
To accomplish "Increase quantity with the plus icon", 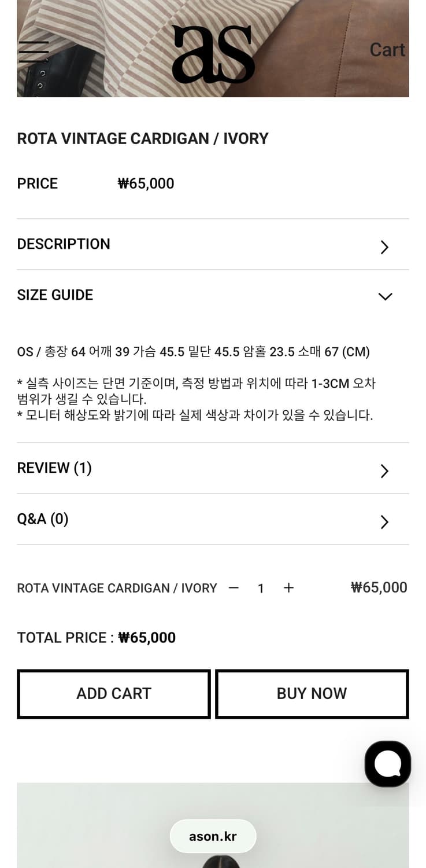I will [288, 588].
